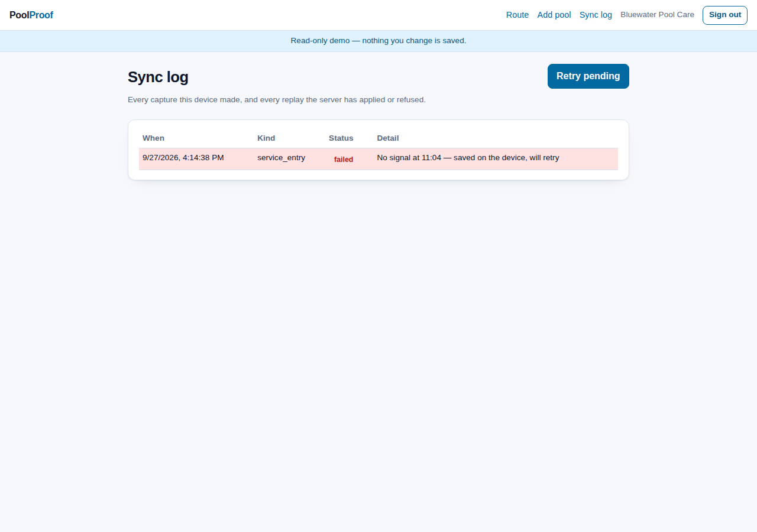Open Sync log in navigation
This screenshot has height=532, width=757.
coord(596,15)
